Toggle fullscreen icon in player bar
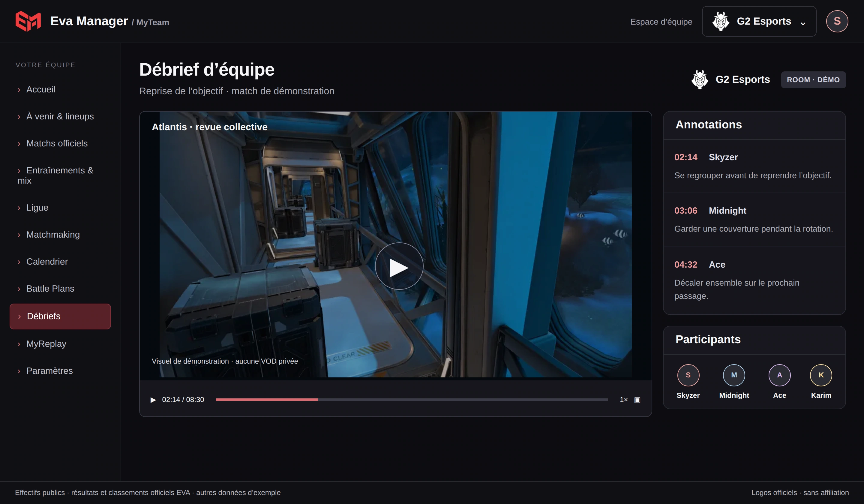This screenshot has height=504, width=864. [637, 400]
